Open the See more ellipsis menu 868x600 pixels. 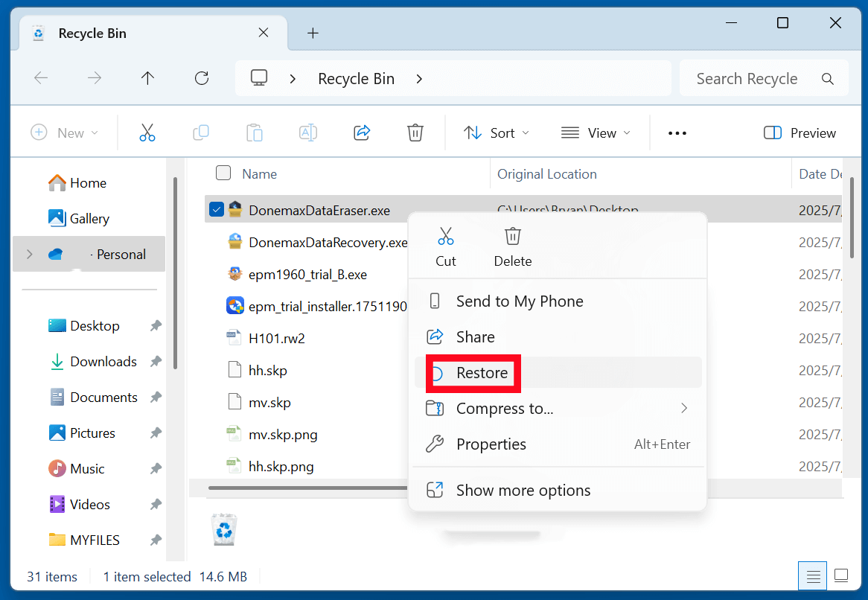[x=677, y=132]
